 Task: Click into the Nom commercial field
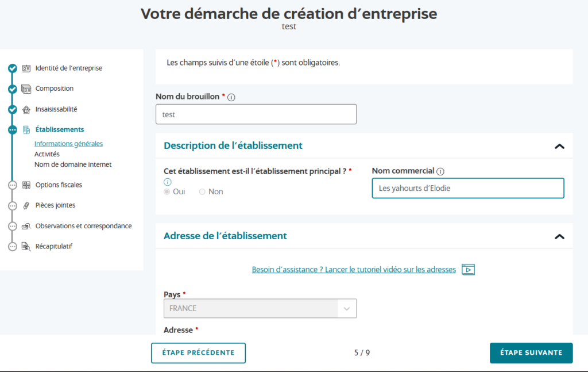468,188
